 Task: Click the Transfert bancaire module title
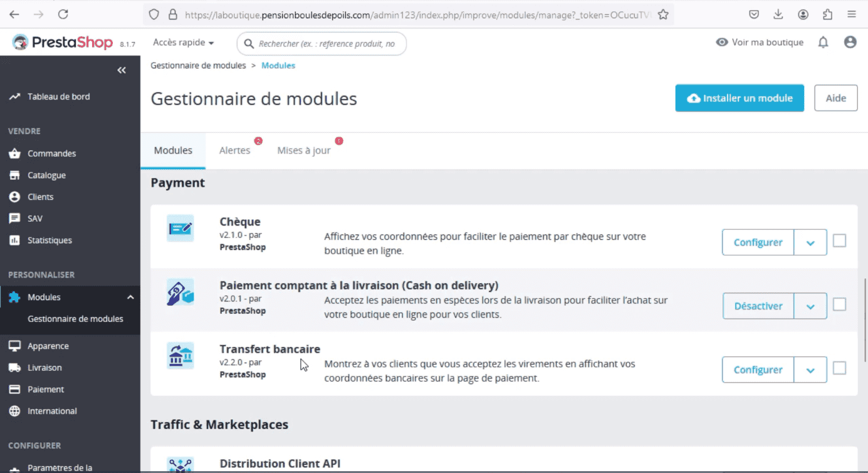click(269, 349)
